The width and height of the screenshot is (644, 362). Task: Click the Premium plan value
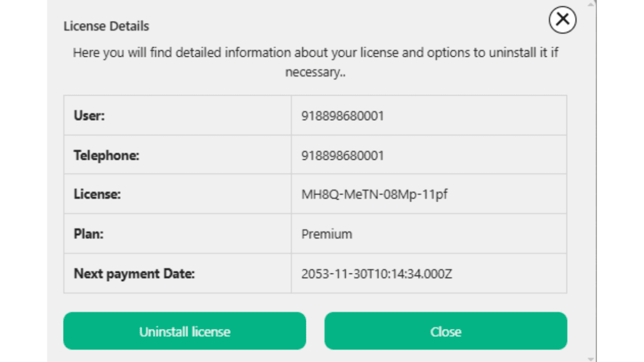(x=327, y=234)
